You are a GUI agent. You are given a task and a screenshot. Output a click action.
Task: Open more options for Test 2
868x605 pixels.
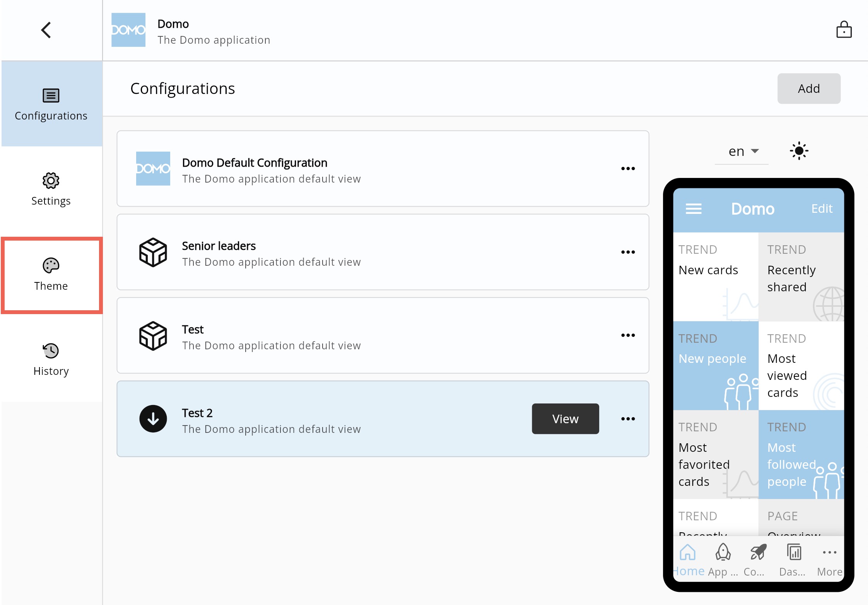pos(628,419)
